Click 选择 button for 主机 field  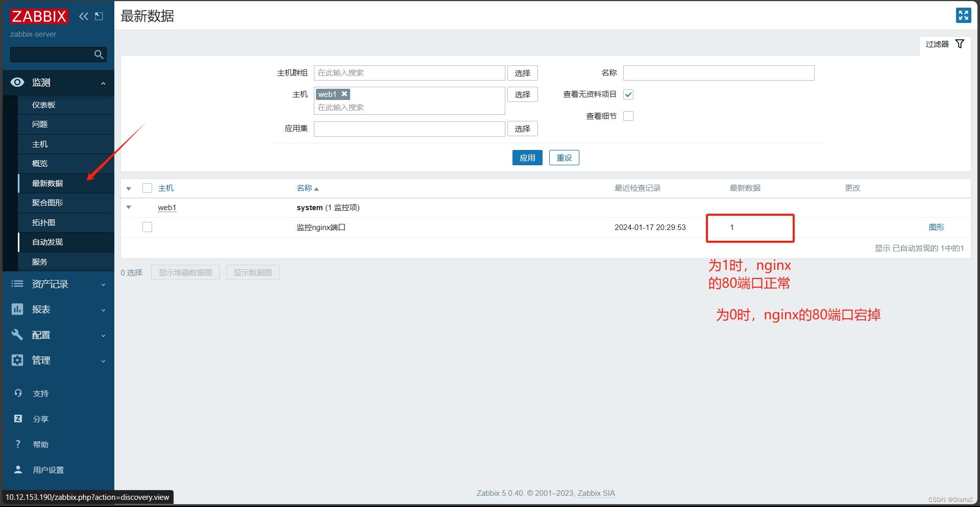tap(522, 94)
